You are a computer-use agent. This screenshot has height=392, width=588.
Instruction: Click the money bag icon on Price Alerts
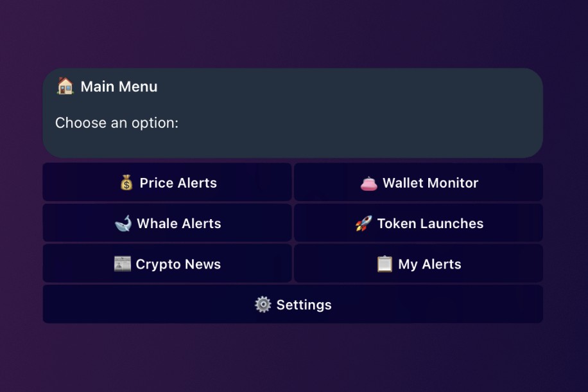pos(126,183)
